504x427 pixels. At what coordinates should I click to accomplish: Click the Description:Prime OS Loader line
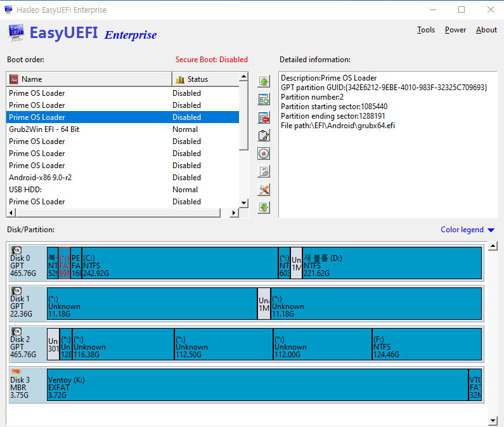[328, 78]
